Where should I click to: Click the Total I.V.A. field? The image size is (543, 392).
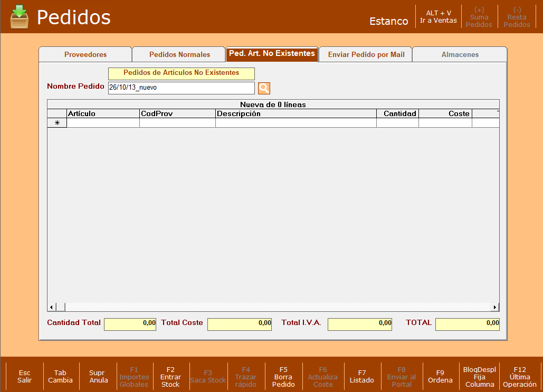pos(360,324)
